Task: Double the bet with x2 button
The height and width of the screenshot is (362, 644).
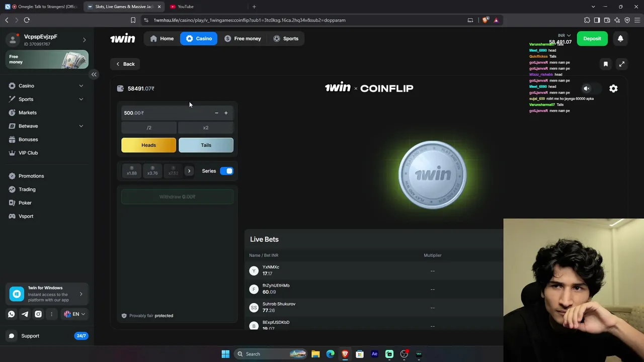Action: (206, 128)
